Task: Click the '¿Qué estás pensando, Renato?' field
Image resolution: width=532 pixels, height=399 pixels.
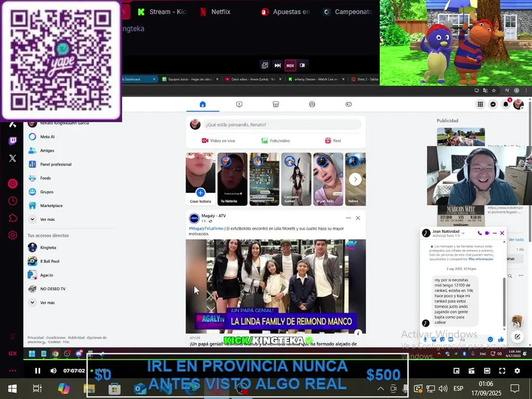Action: click(x=282, y=125)
